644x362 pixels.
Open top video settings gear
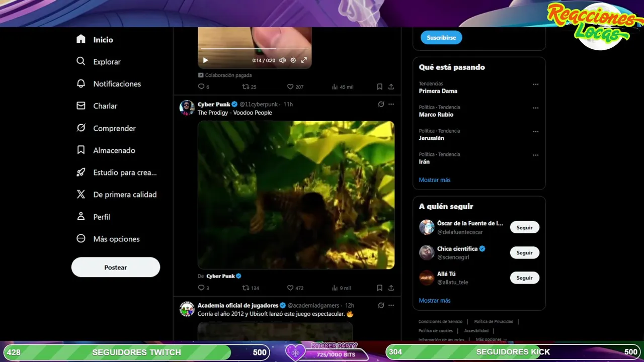(x=293, y=60)
